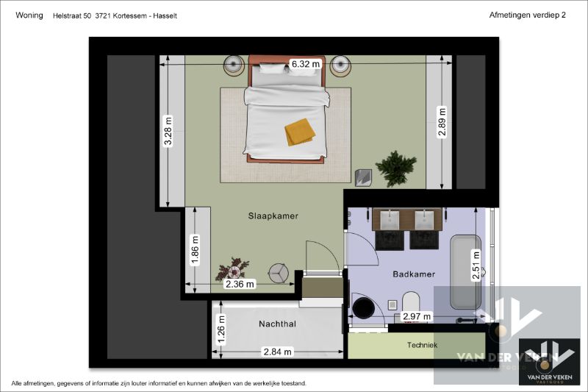
Task: Select the round gray chair in the bedroom
Action: (279, 272)
